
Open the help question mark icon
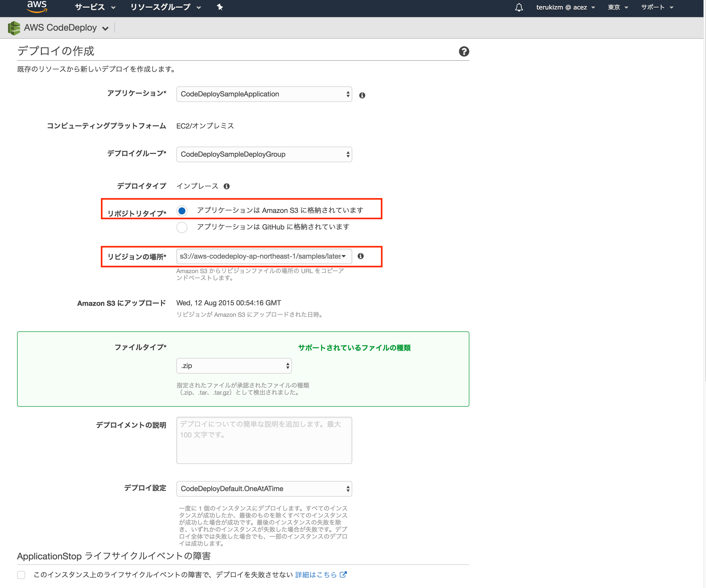click(464, 51)
